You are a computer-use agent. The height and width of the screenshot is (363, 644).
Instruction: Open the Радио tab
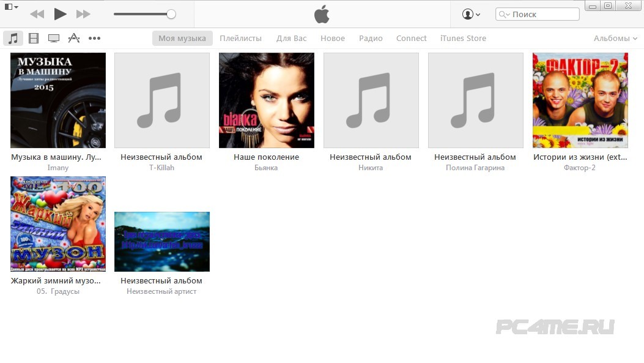point(371,39)
